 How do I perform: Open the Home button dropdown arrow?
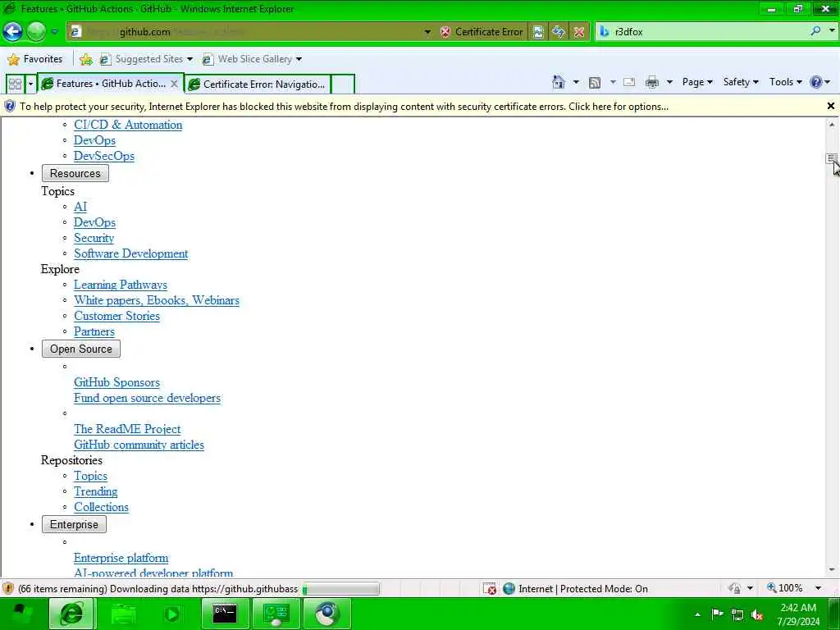coord(576,82)
